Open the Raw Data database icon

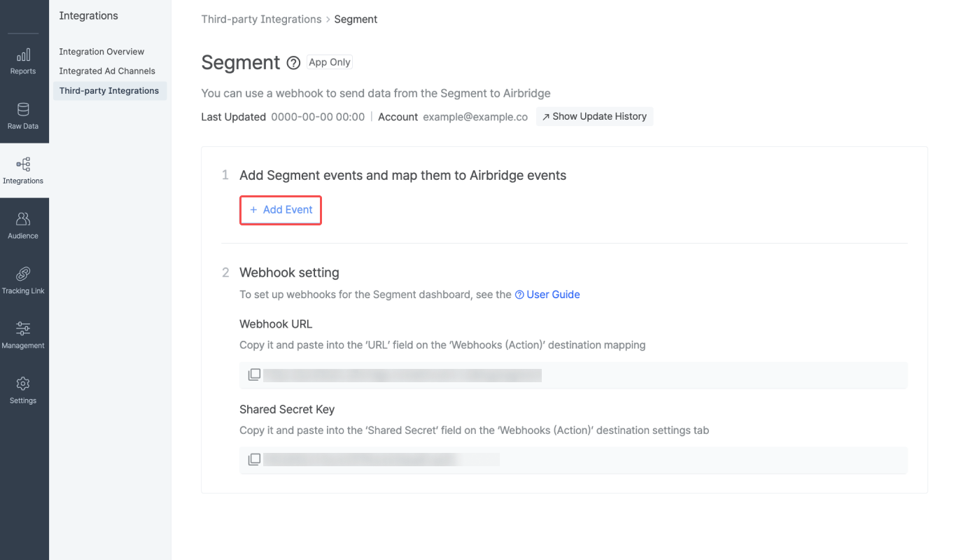23,110
